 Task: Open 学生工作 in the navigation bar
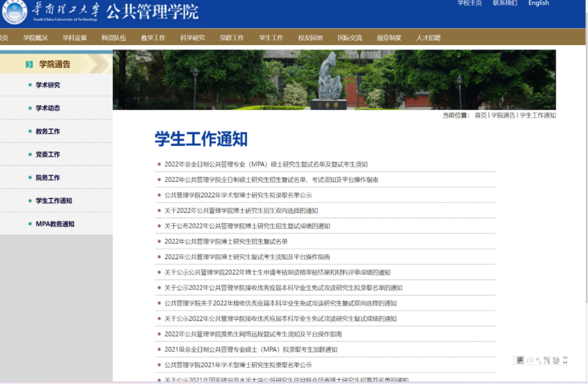click(271, 38)
